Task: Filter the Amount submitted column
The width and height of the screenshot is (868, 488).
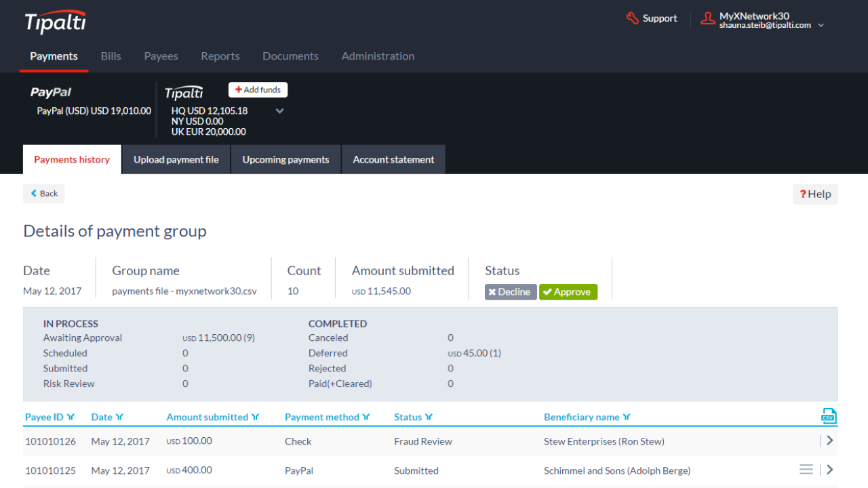Action: click(x=256, y=418)
